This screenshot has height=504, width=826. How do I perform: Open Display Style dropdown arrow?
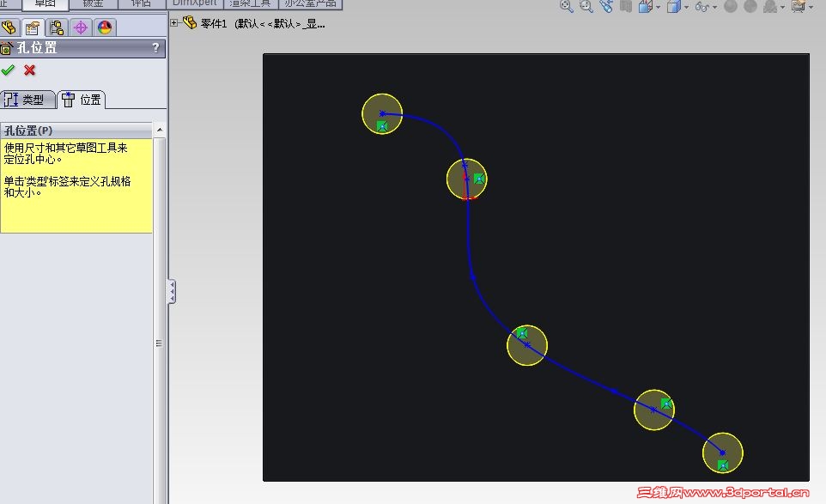click(x=686, y=7)
